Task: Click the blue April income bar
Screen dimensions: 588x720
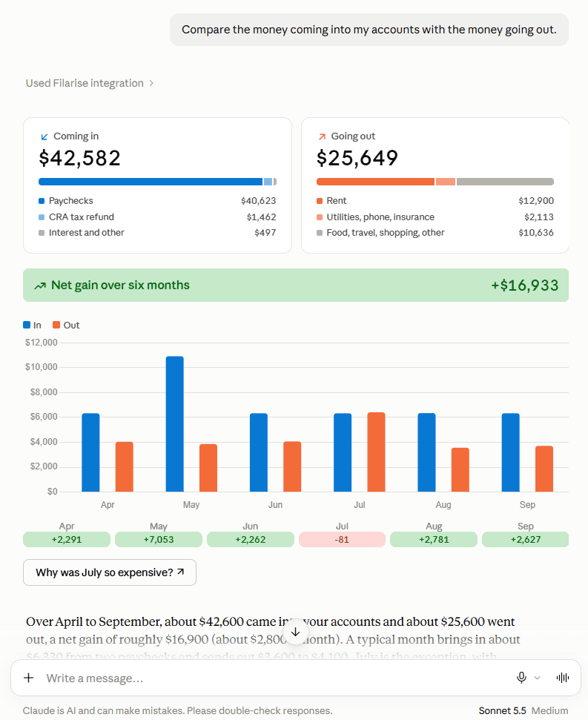Action: pyautogui.click(x=91, y=452)
